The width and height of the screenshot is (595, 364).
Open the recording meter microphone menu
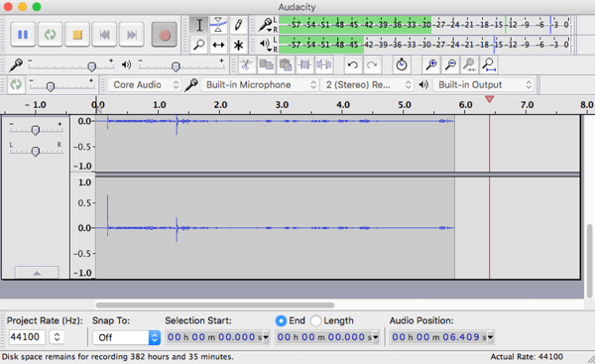pos(265,25)
